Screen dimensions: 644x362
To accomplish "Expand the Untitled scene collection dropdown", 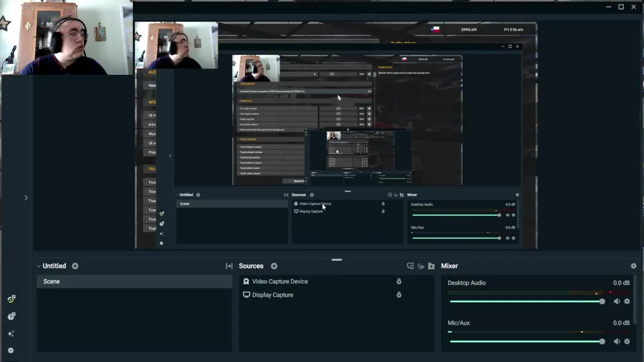I will tap(39, 266).
